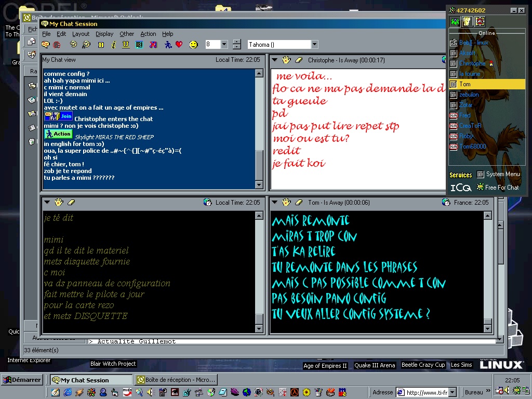Viewport: 532px width, 399px height.
Task: Click the Join button in chat view
Action: [59, 116]
